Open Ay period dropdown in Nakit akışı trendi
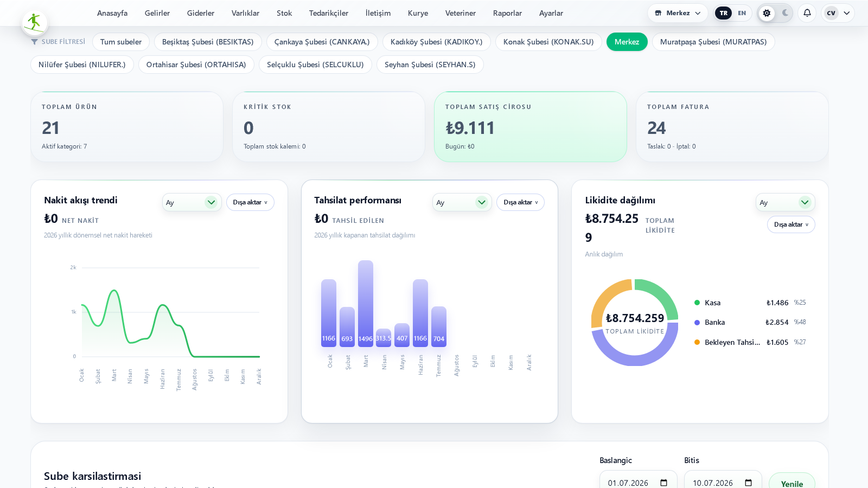This screenshot has width=868, height=488. pos(192,202)
